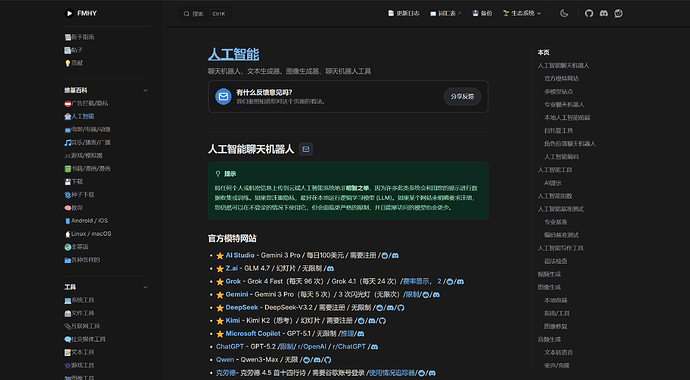Open the r/ChatGPT link
The width and height of the screenshot is (690, 380).
pyautogui.click(x=349, y=347)
